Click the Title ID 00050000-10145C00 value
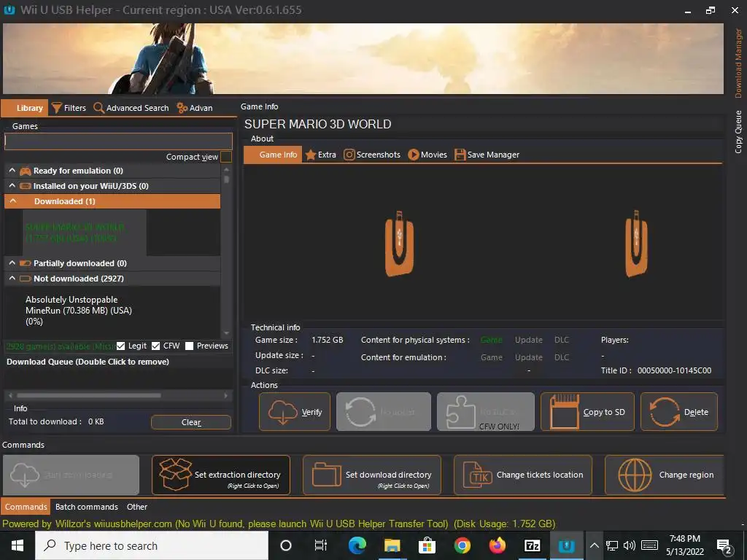Viewport: 747px width, 560px height. coord(674,370)
